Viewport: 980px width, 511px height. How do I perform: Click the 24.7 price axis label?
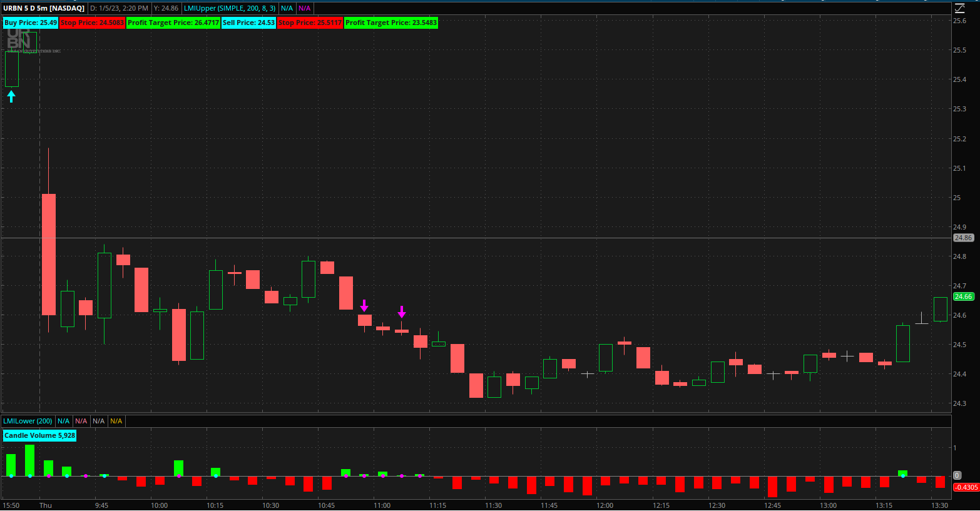[959, 286]
